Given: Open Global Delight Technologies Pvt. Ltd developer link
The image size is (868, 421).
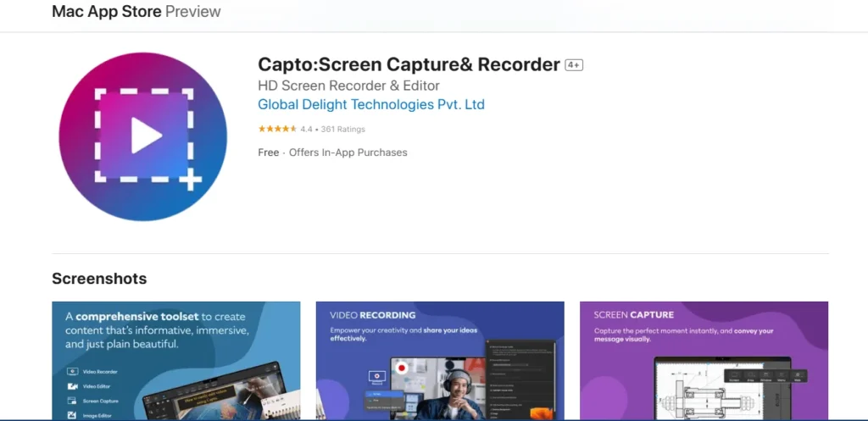Looking at the screenshot, I should pyautogui.click(x=371, y=104).
